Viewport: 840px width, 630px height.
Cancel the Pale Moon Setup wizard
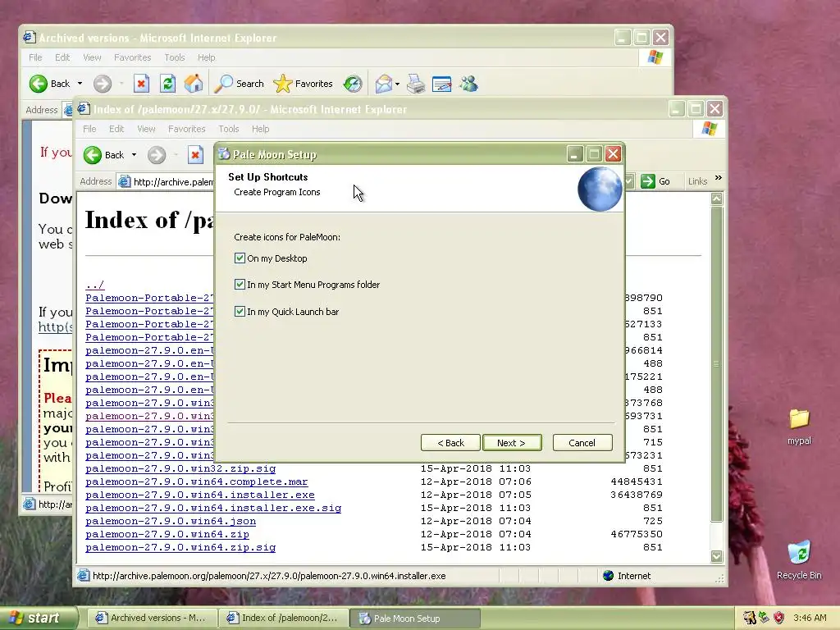click(x=582, y=442)
